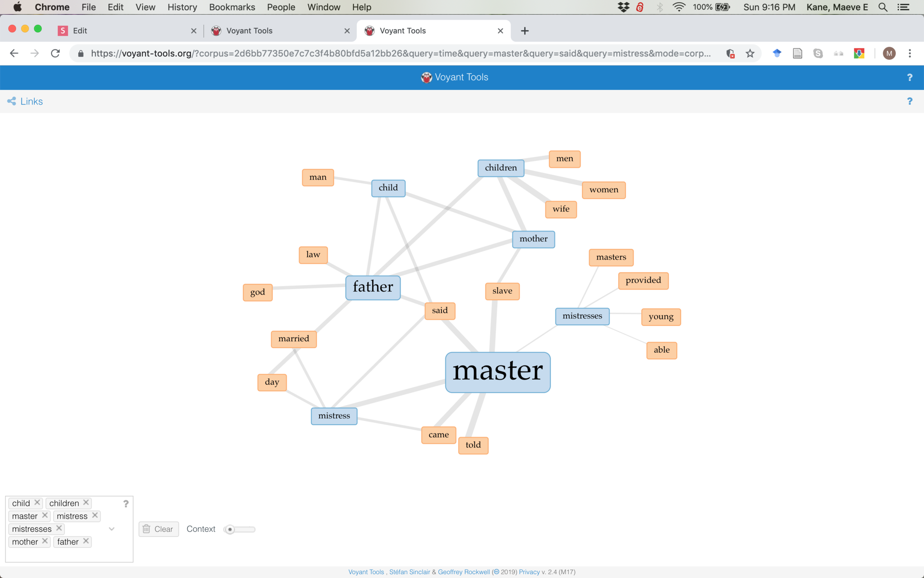924x578 pixels.
Task: Open the macOS Spotlight search icon
Action: click(883, 7)
